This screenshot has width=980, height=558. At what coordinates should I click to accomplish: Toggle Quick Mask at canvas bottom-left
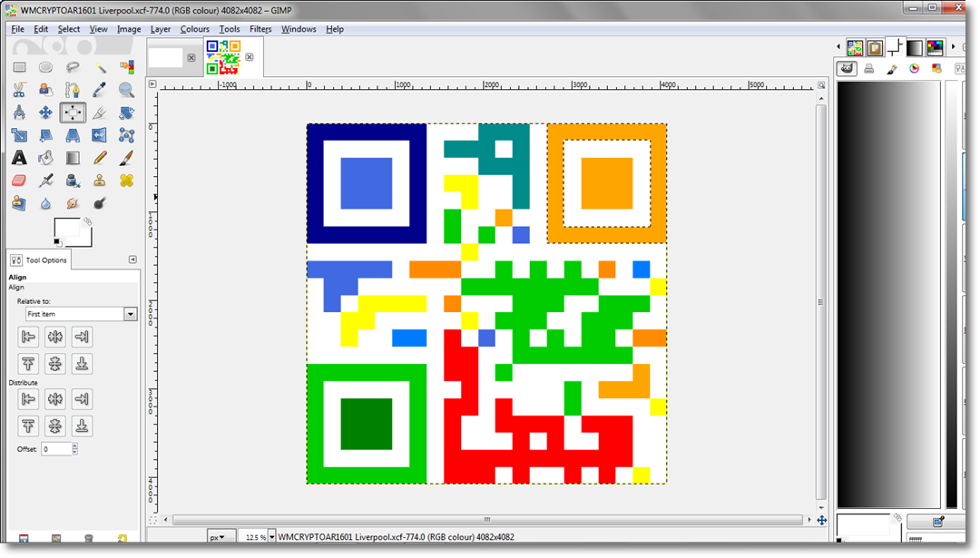pyautogui.click(x=152, y=520)
